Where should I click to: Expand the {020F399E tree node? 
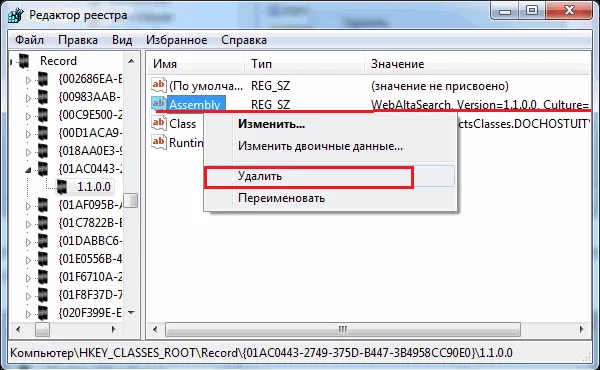click(28, 314)
